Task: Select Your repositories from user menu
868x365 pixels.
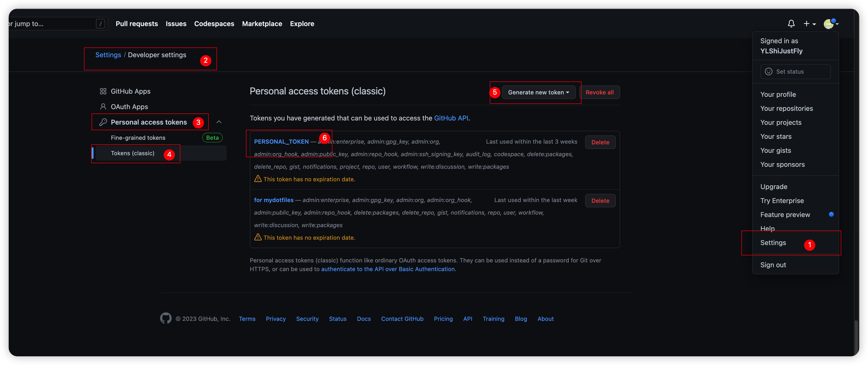Action: point(786,108)
